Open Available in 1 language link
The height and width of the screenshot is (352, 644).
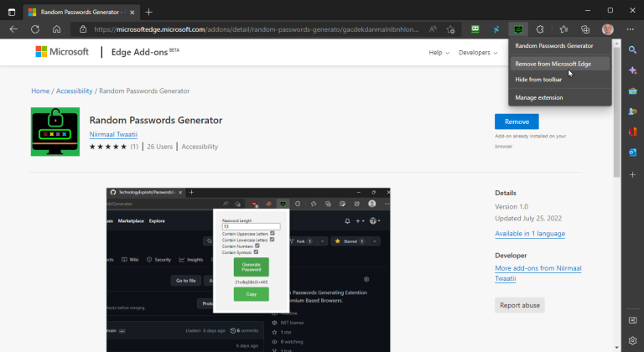coord(530,233)
